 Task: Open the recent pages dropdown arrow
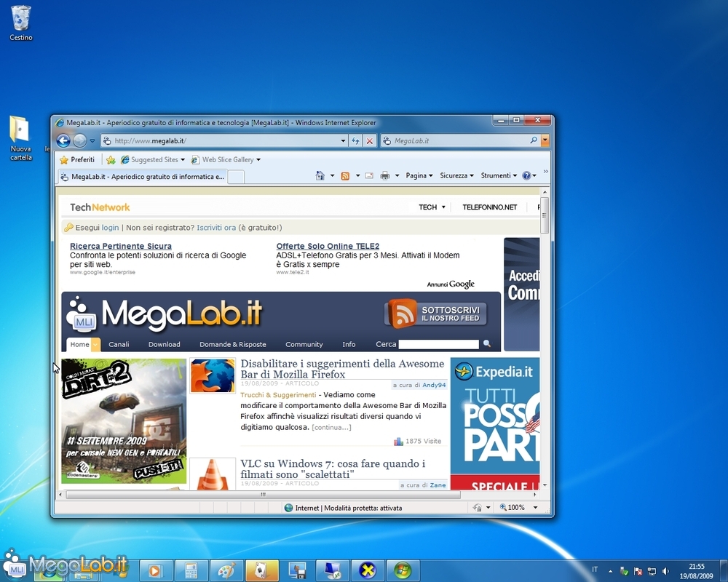coord(92,140)
